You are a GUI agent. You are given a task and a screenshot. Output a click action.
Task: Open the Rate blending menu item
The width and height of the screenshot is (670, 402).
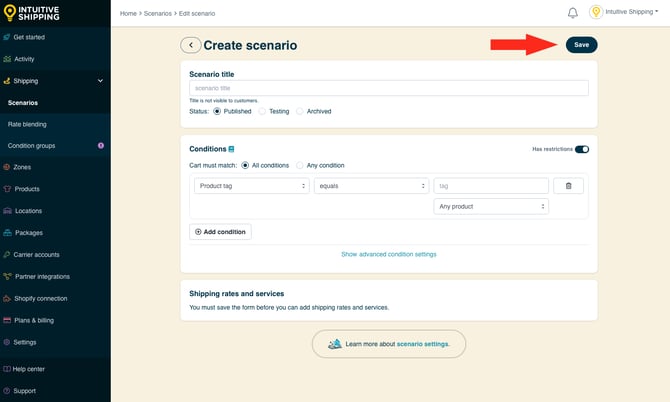pyautogui.click(x=27, y=124)
